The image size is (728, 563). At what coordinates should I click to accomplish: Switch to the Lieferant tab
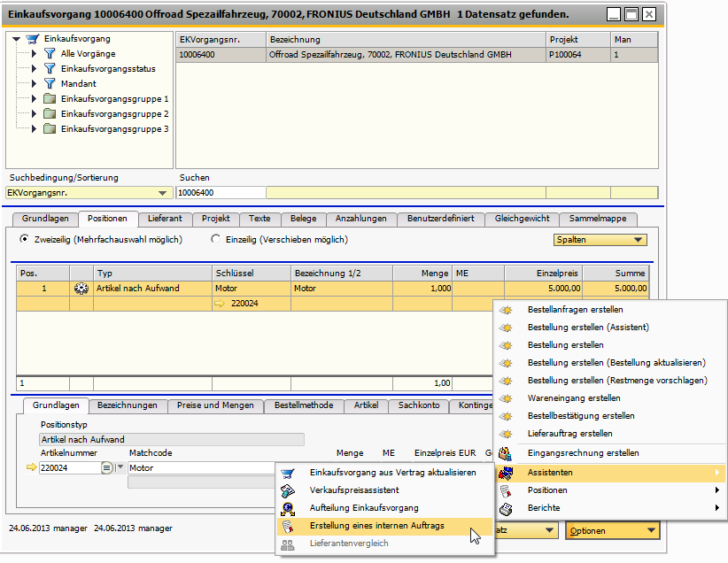click(166, 219)
